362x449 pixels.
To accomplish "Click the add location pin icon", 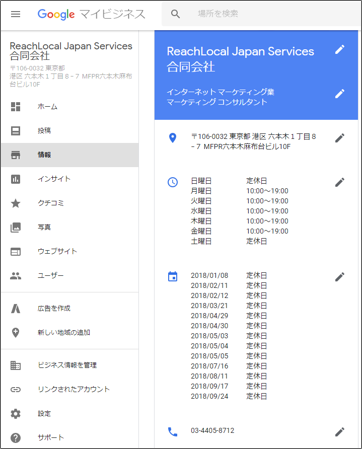I will [x=16, y=333].
